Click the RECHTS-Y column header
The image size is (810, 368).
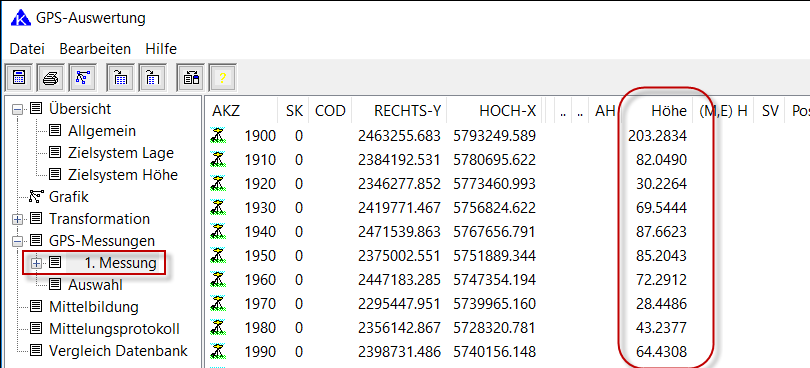point(408,111)
